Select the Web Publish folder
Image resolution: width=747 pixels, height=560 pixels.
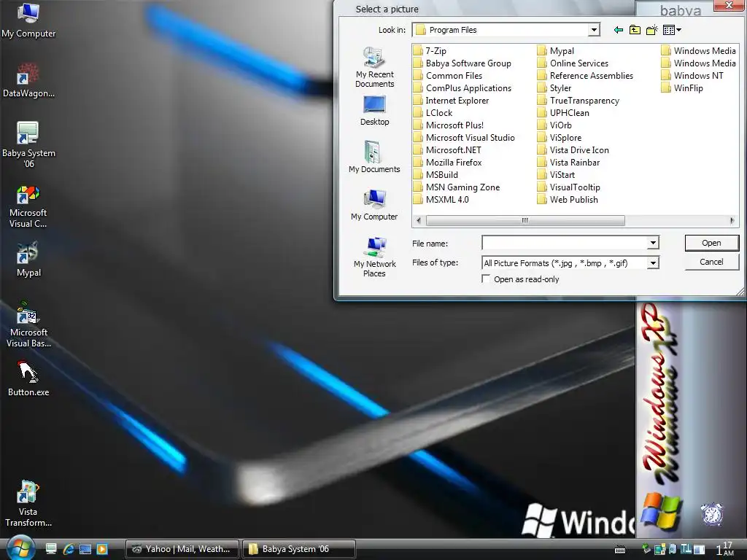pyautogui.click(x=568, y=200)
